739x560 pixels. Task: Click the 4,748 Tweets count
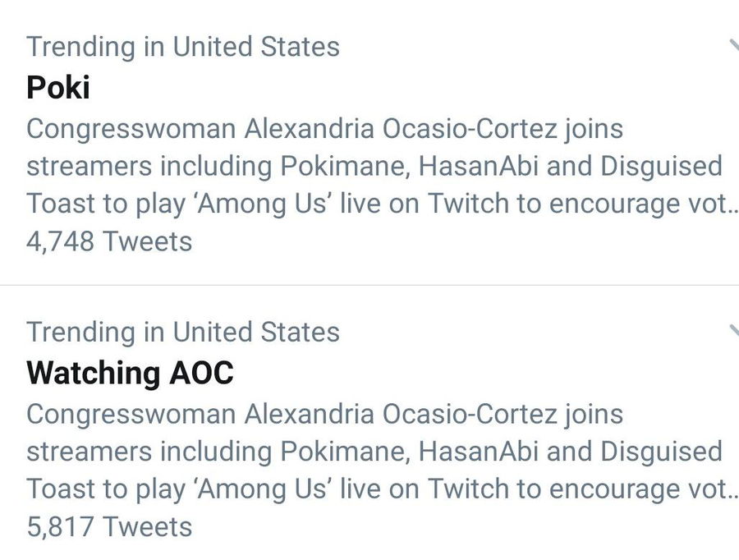click(109, 241)
